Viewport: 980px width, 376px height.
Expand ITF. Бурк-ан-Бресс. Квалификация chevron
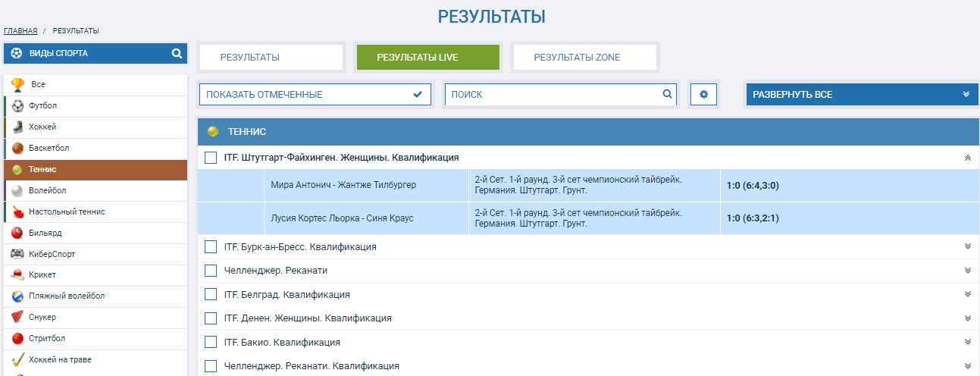pyautogui.click(x=967, y=246)
